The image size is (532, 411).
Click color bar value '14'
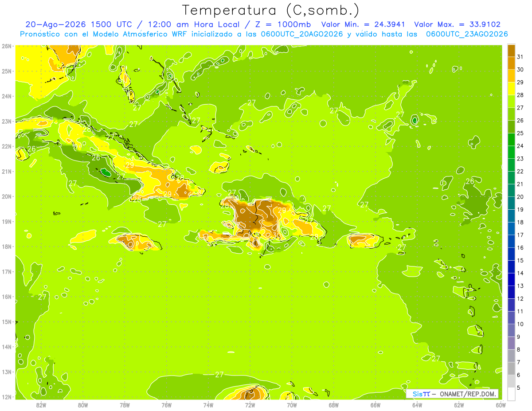tap(520, 273)
